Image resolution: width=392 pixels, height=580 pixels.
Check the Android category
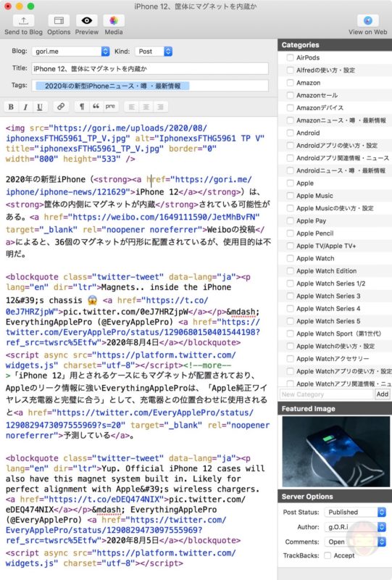pos(291,133)
